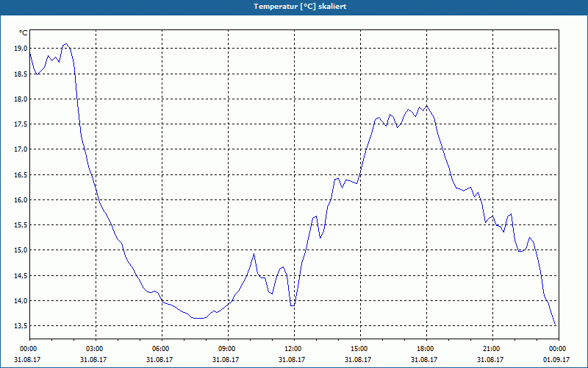Click the 31.08.17 date under 18:00
This screenshot has width=588, height=368.
tap(424, 359)
